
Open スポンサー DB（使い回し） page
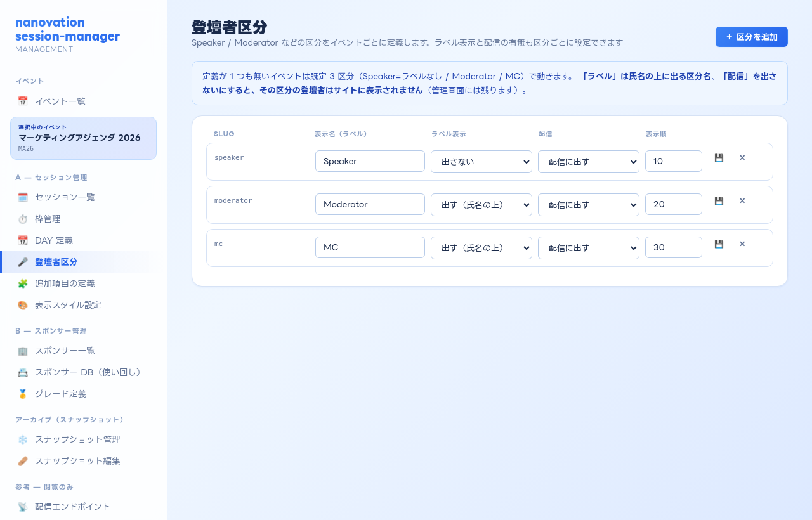pos(83,373)
